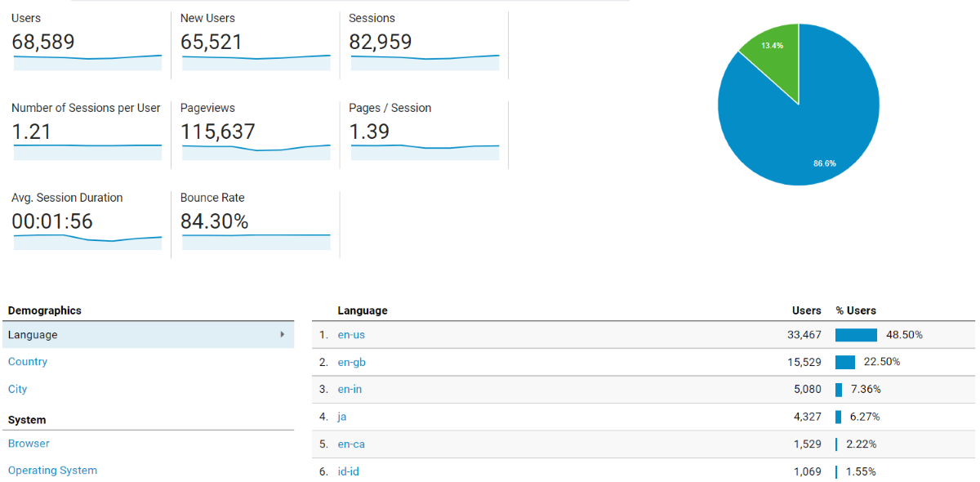This screenshot has height=482, width=980.
Task: Click the 7.36% users percentage
Action: (x=865, y=390)
